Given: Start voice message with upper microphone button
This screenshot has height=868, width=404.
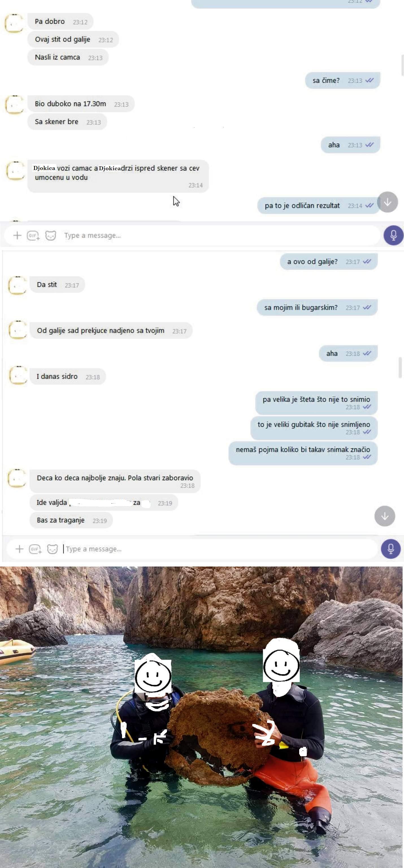Looking at the screenshot, I should 393,235.
